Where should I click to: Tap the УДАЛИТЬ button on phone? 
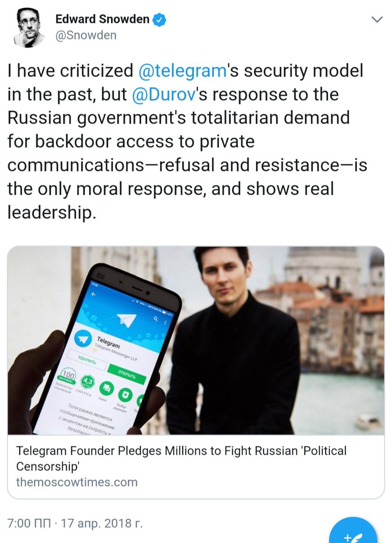87,360
